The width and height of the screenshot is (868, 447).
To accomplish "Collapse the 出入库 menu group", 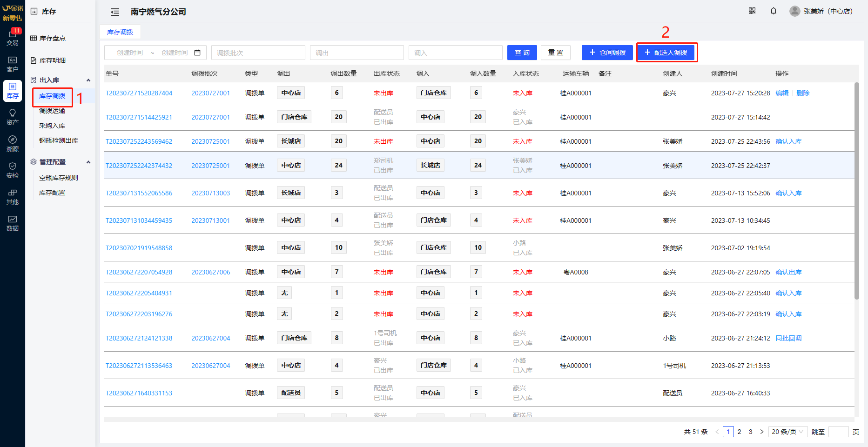I will pyautogui.click(x=88, y=80).
